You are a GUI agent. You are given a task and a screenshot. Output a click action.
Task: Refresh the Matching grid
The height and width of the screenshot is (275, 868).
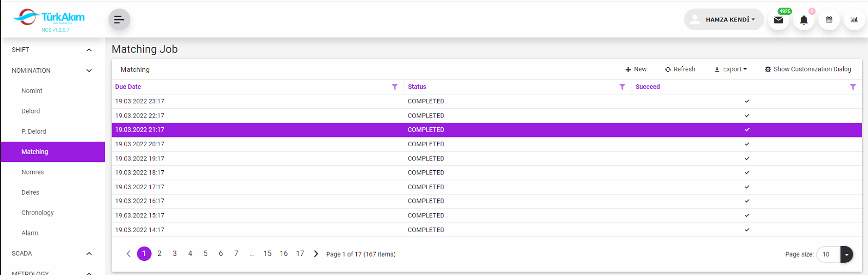point(680,69)
